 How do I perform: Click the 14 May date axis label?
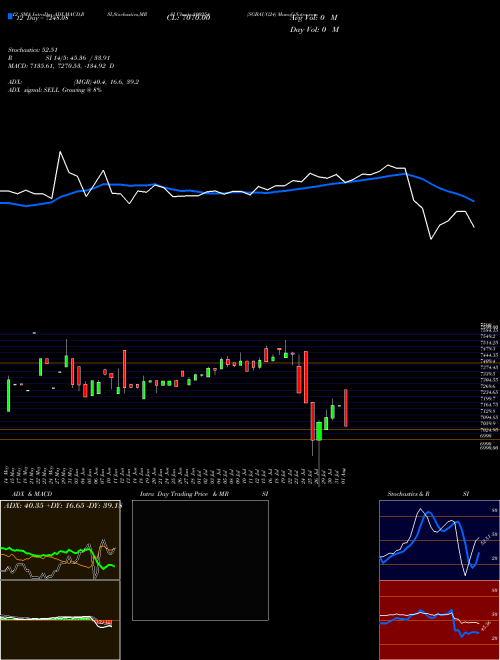[6, 474]
